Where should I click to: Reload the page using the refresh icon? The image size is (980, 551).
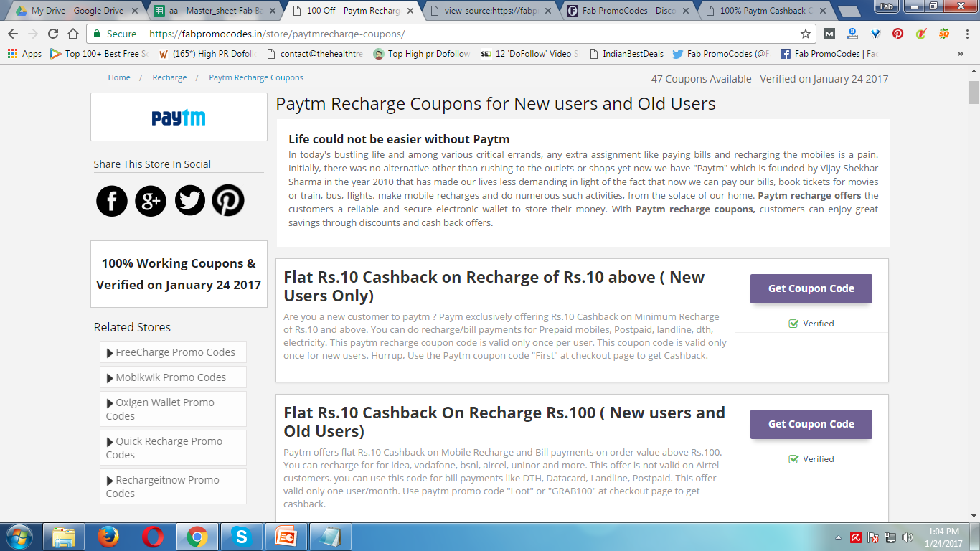click(53, 34)
